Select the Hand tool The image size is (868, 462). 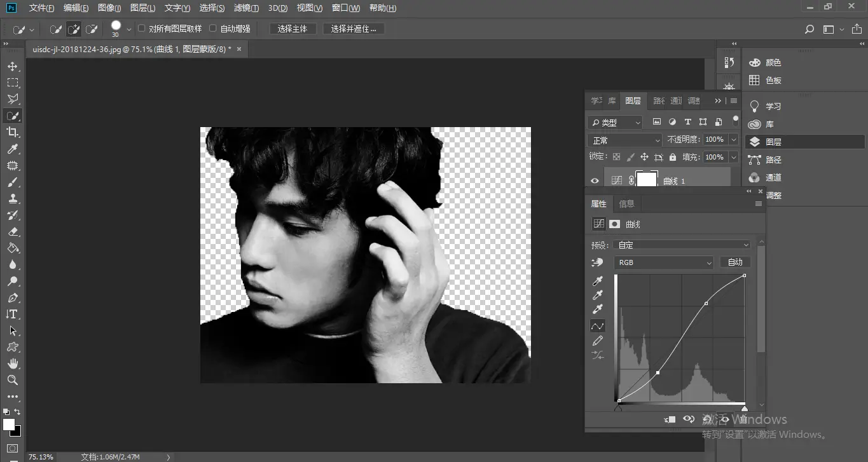coord(13,363)
